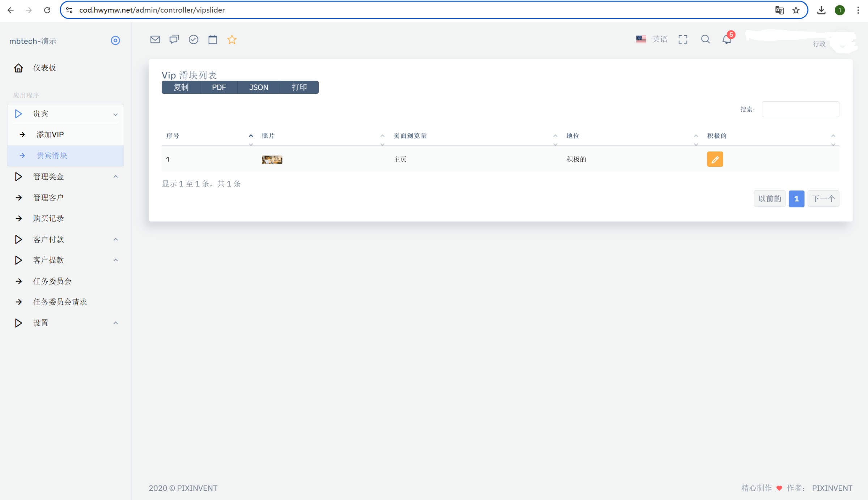This screenshot has width=868, height=500.
Task: Open the notifications bell
Action: [x=727, y=39]
